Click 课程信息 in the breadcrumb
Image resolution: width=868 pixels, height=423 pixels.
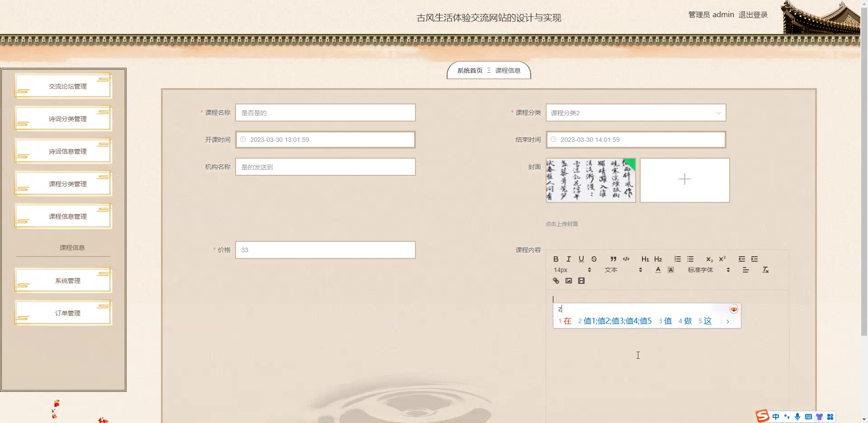click(x=508, y=70)
